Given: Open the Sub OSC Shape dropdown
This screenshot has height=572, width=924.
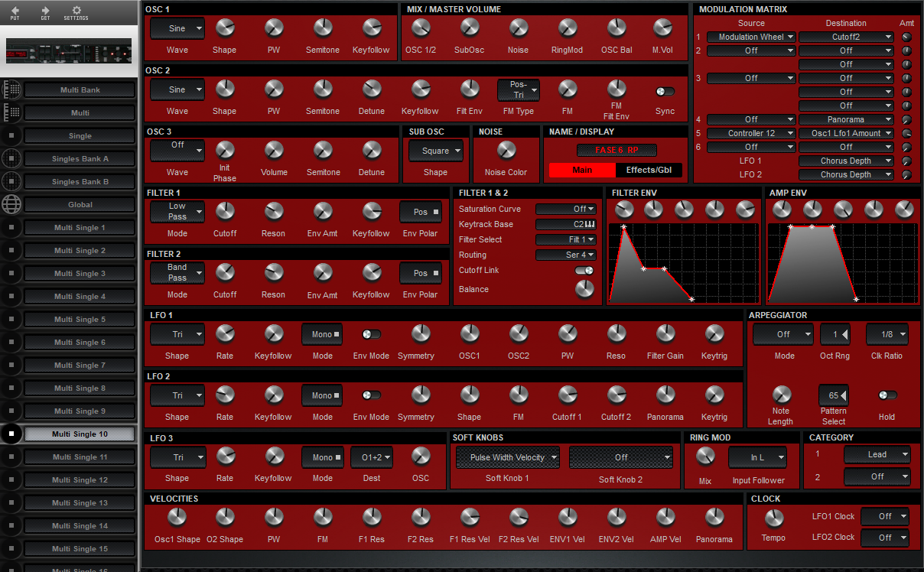Looking at the screenshot, I should click(x=436, y=151).
